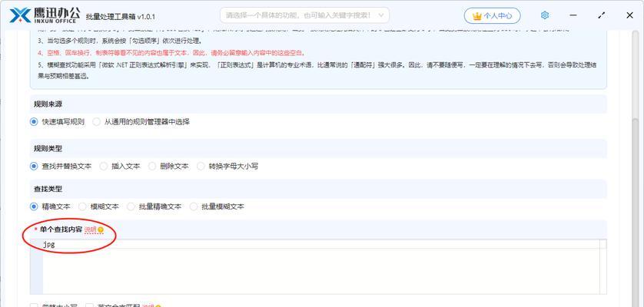
Task: Choose 批量模糊文本 search type
Action: click(217, 206)
